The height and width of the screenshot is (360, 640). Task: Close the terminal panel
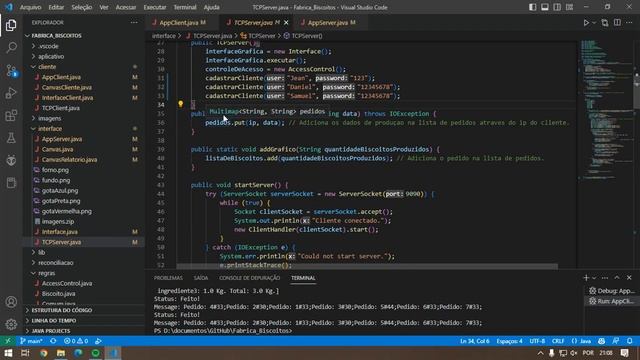click(x=629, y=278)
